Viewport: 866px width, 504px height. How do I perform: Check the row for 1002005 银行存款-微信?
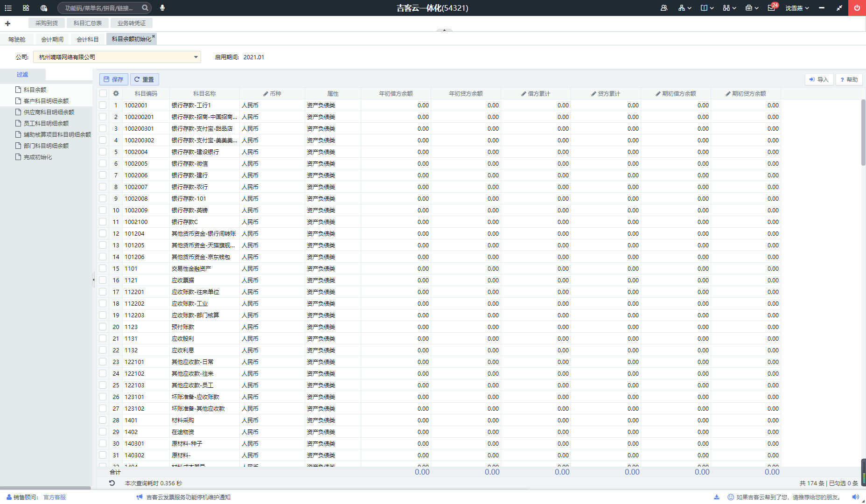coord(103,163)
